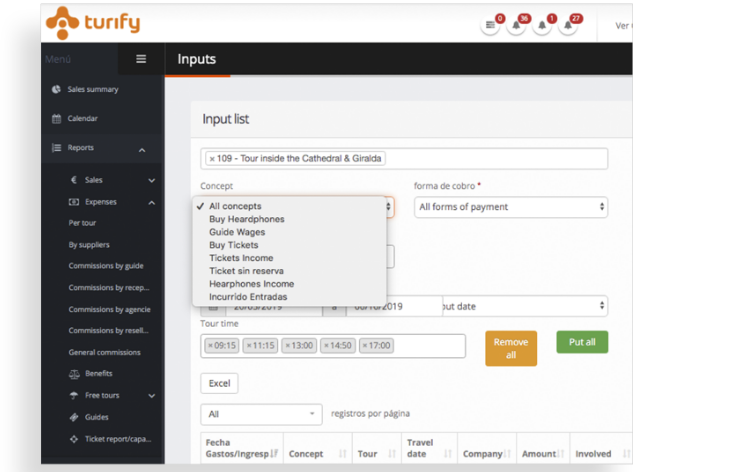743x472 pixels.
Task: Open the Benefits menu item
Action: (x=99, y=373)
